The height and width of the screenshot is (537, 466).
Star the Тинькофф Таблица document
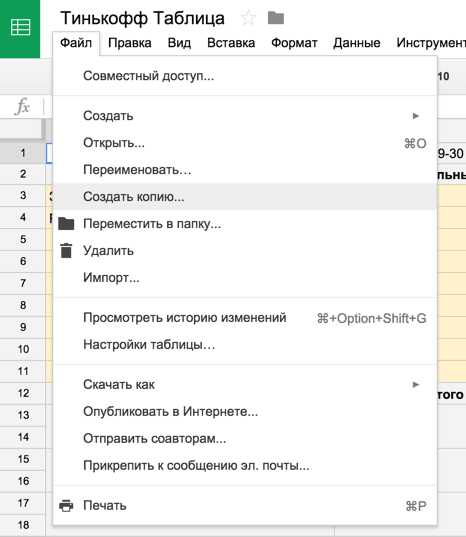point(248,18)
